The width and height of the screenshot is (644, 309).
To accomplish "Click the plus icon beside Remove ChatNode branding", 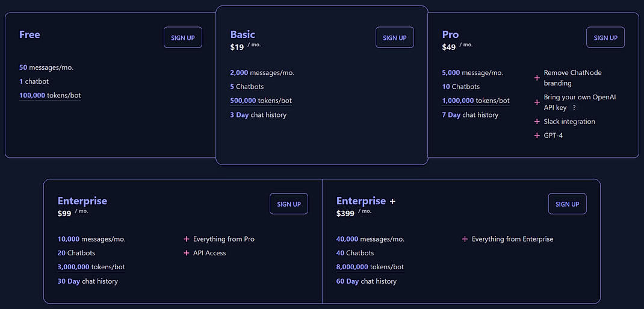I will point(537,78).
